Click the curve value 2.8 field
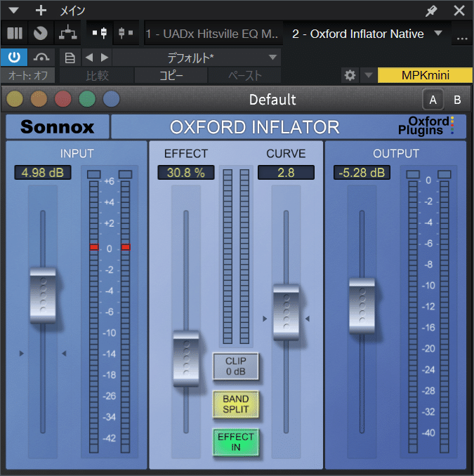The height and width of the screenshot is (476, 474). pos(286,173)
